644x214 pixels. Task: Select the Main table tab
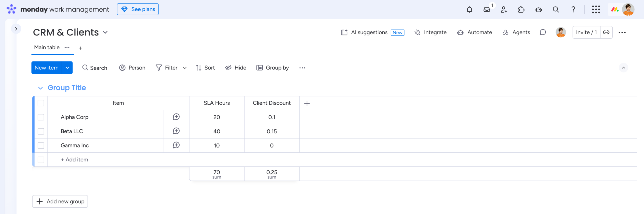(47, 48)
